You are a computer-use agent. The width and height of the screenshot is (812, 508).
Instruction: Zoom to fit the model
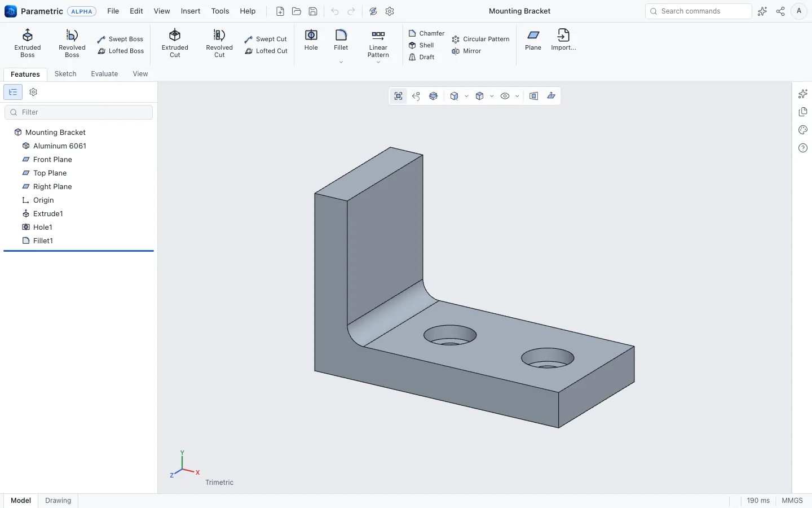click(399, 96)
